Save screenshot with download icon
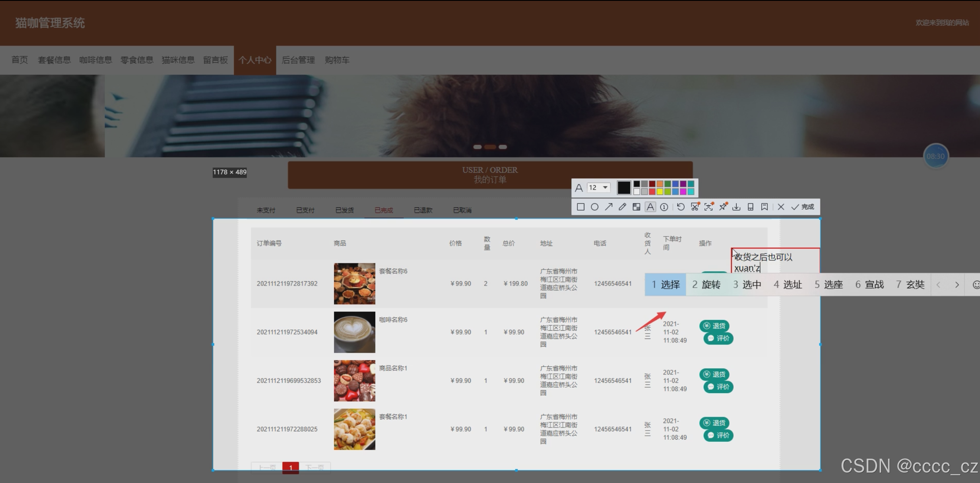This screenshot has height=483, width=980. [736, 207]
